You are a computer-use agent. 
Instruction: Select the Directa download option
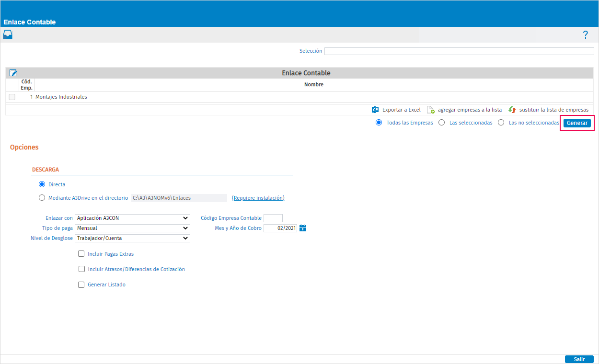click(42, 184)
